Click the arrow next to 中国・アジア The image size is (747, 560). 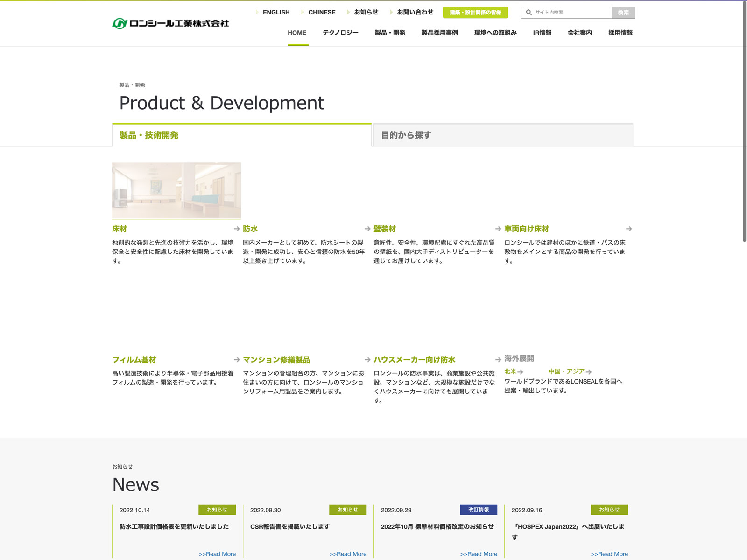tap(589, 372)
